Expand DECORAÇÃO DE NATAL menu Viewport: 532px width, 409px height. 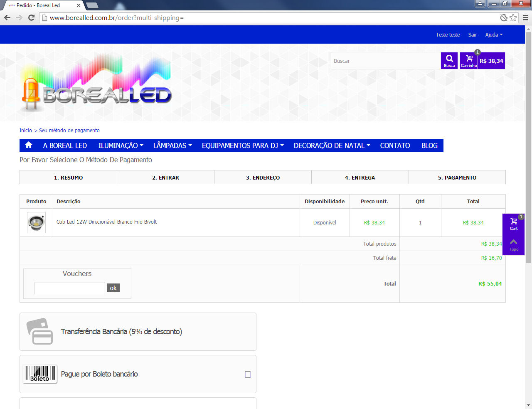332,145
